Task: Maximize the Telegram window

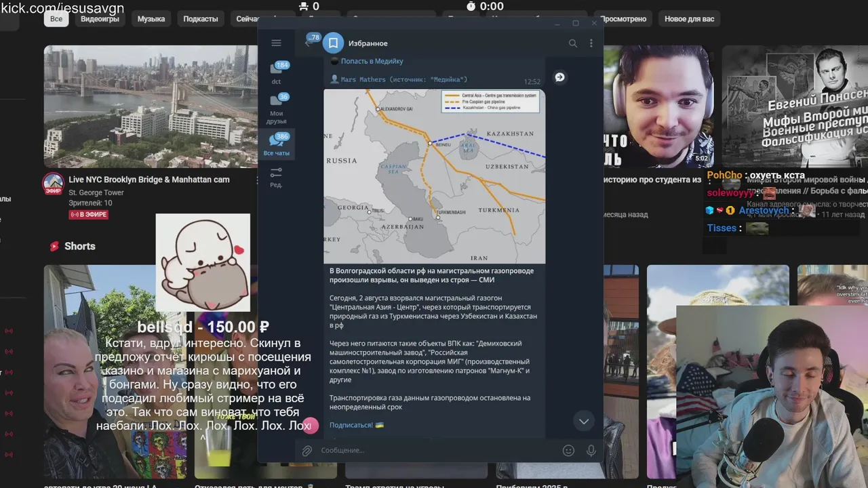Action: (x=576, y=23)
